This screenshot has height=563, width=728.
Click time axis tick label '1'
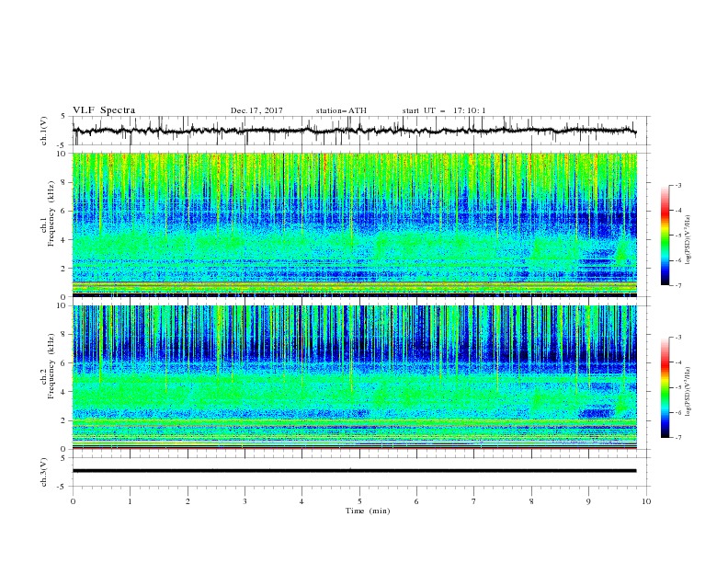point(130,501)
